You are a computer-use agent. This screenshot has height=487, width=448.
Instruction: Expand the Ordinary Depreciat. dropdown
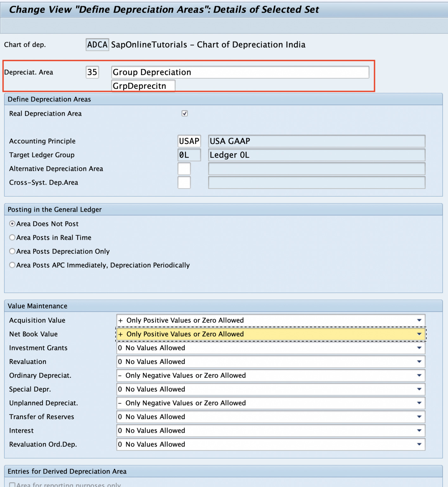[271, 375]
